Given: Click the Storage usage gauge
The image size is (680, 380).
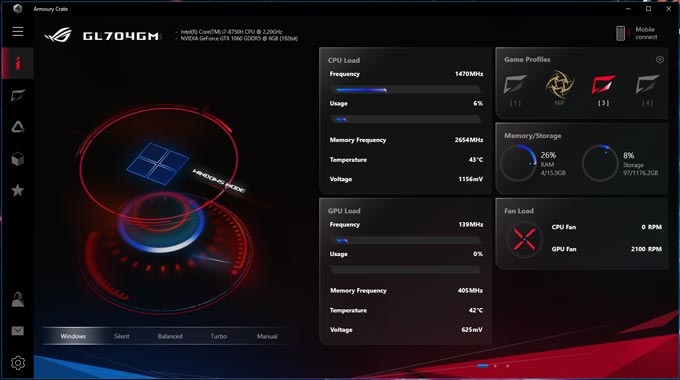Looking at the screenshot, I should (600, 163).
